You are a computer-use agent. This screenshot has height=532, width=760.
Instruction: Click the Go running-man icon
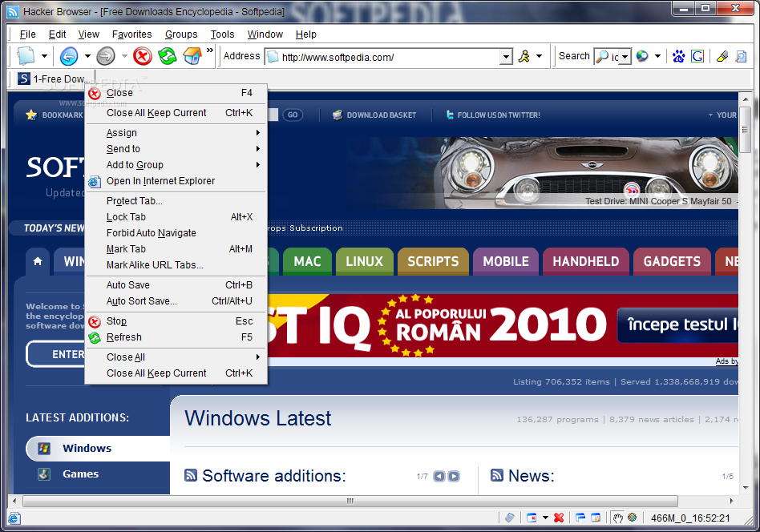click(x=524, y=56)
